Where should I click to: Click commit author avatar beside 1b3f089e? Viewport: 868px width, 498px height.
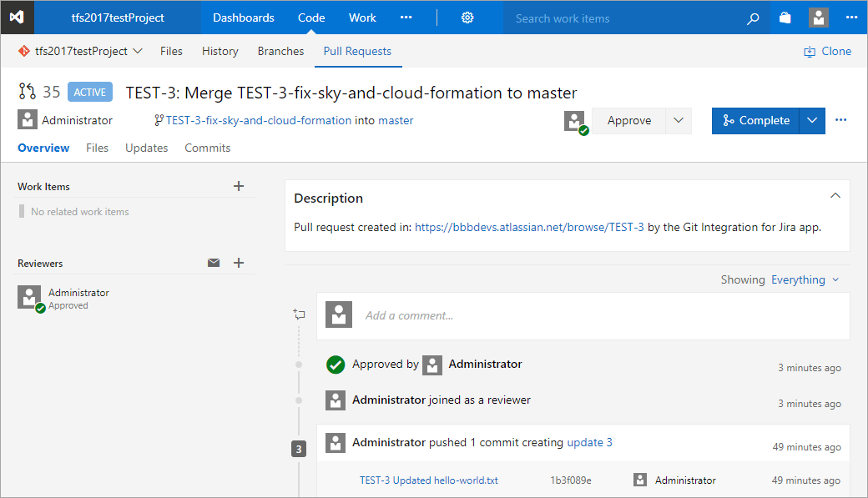(x=640, y=480)
